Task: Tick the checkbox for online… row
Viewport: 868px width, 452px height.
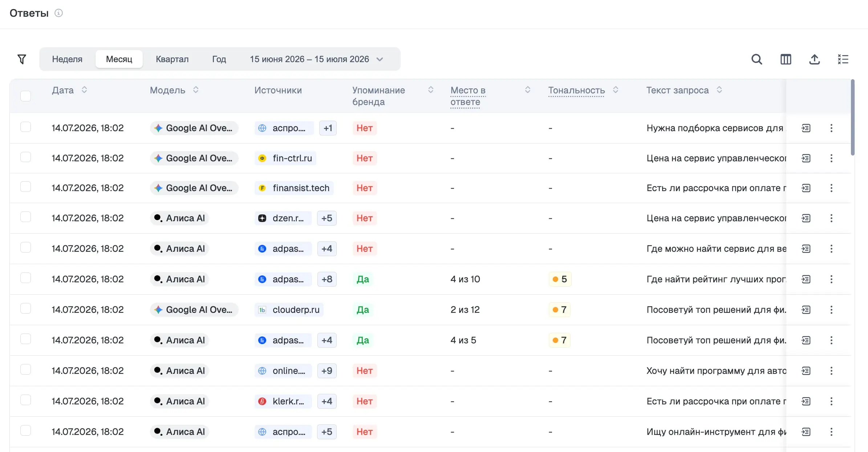Action: (25, 370)
